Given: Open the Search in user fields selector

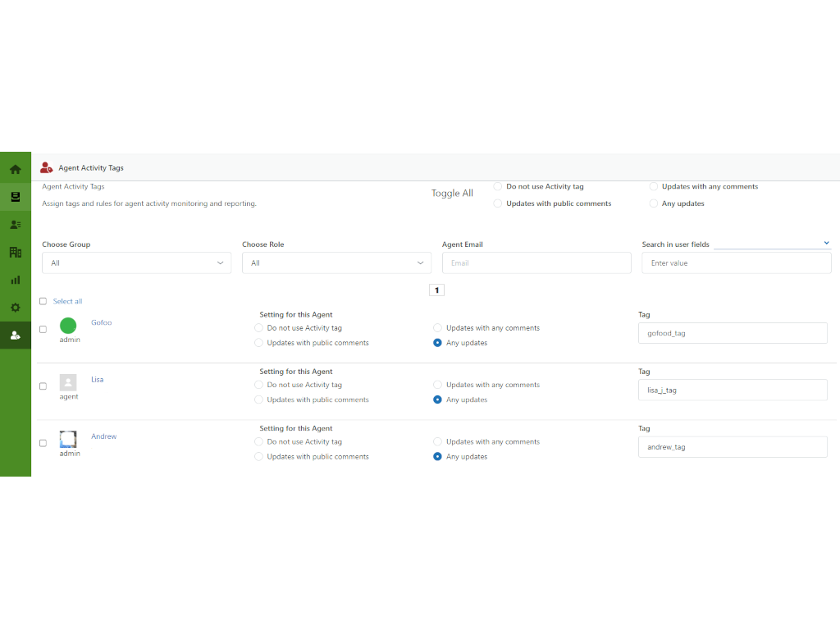Looking at the screenshot, I should click(772, 244).
